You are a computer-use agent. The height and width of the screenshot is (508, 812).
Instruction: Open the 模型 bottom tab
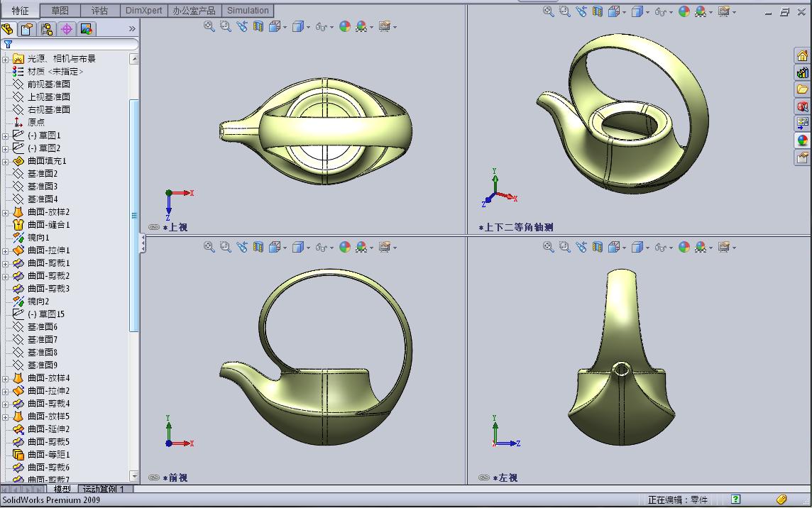point(62,489)
